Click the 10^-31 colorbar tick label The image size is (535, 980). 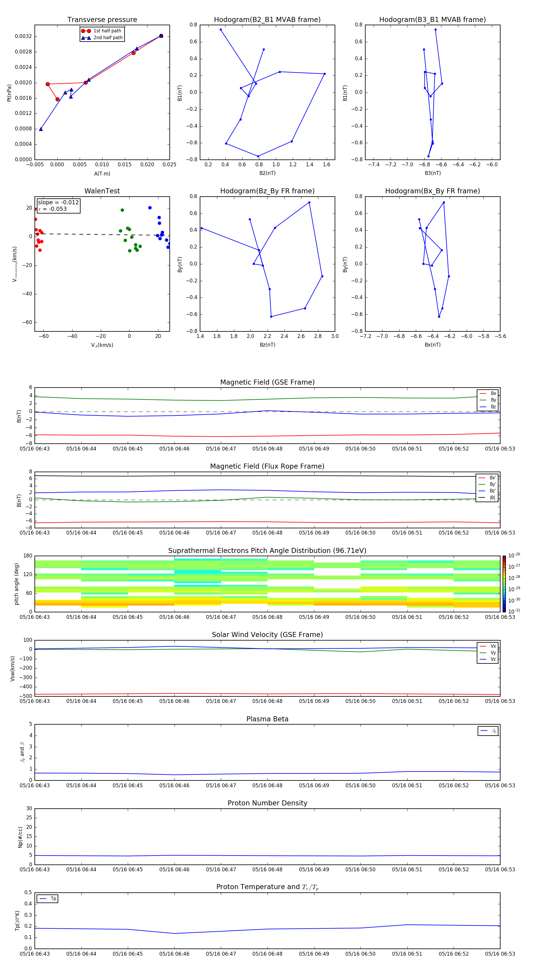514,611
